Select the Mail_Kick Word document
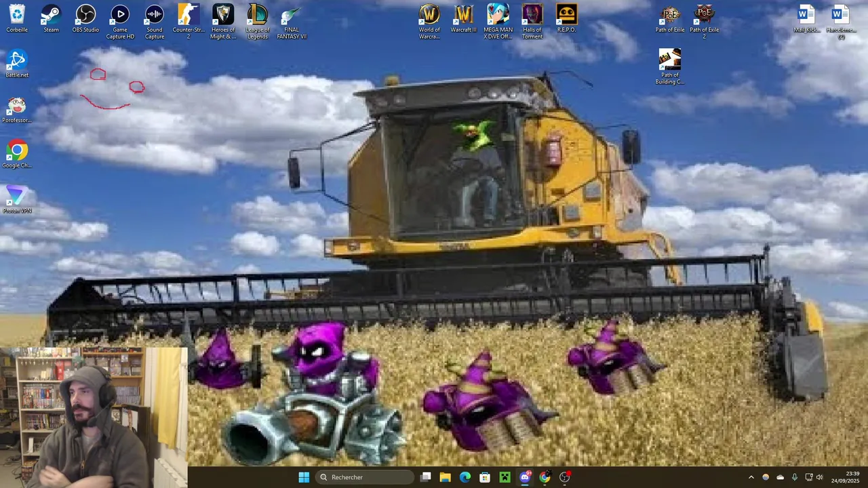 (x=806, y=18)
